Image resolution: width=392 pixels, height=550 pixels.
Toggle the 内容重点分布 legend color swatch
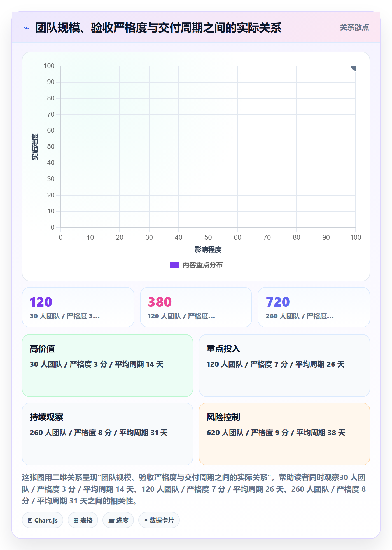[x=174, y=265]
